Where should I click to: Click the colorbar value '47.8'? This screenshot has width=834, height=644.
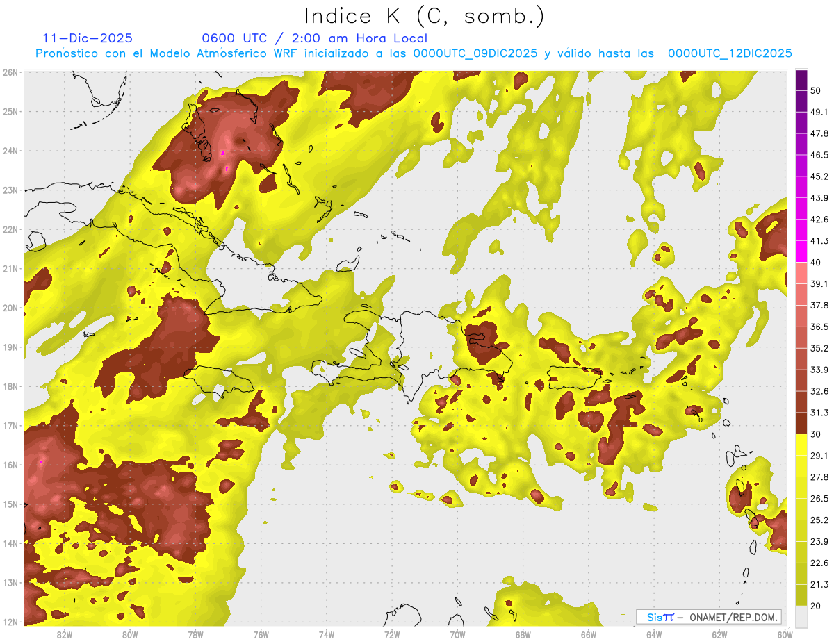point(819,133)
